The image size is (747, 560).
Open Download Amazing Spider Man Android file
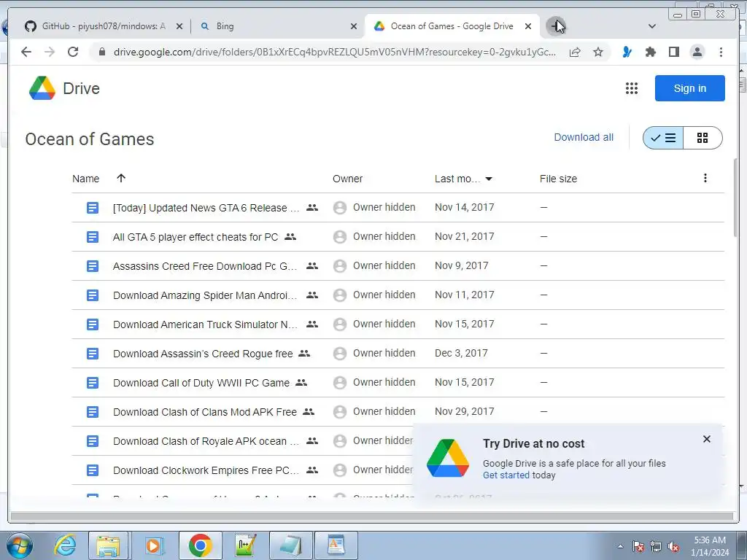pos(205,295)
